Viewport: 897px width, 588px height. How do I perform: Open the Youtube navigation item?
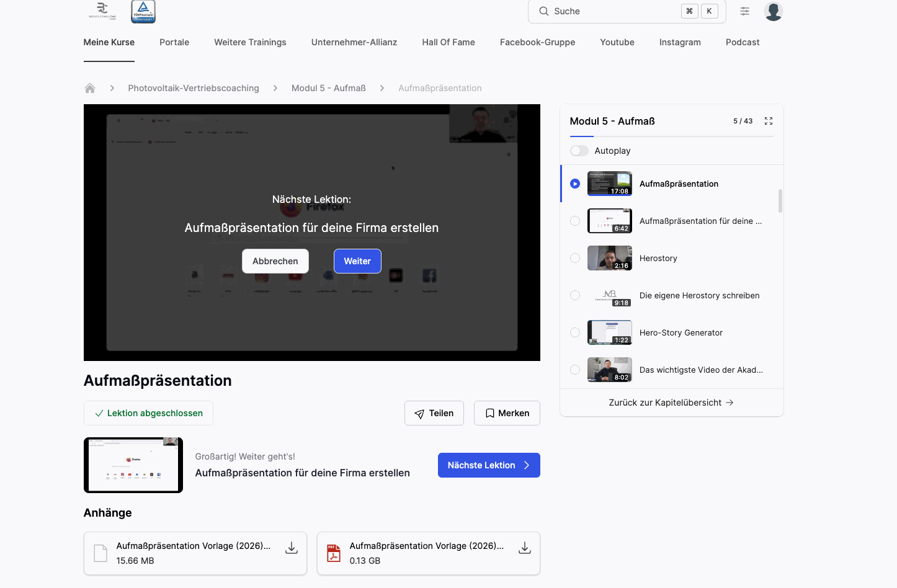click(617, 42)
